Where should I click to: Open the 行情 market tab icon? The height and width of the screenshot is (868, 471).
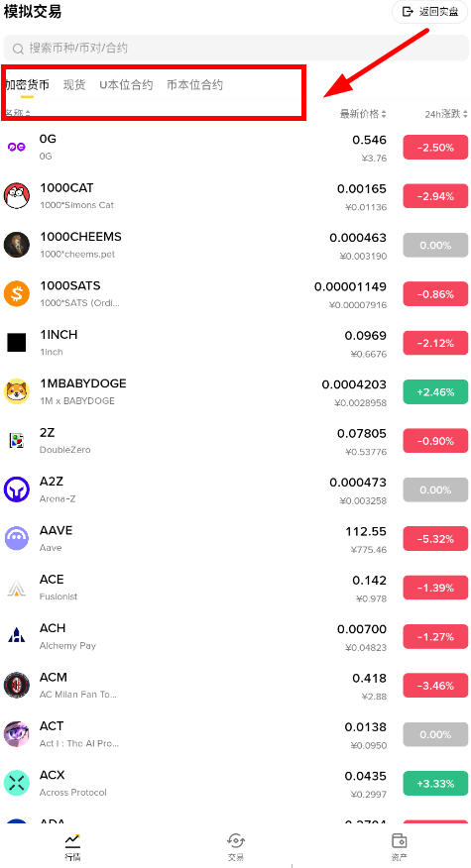[x=72, y=841]
